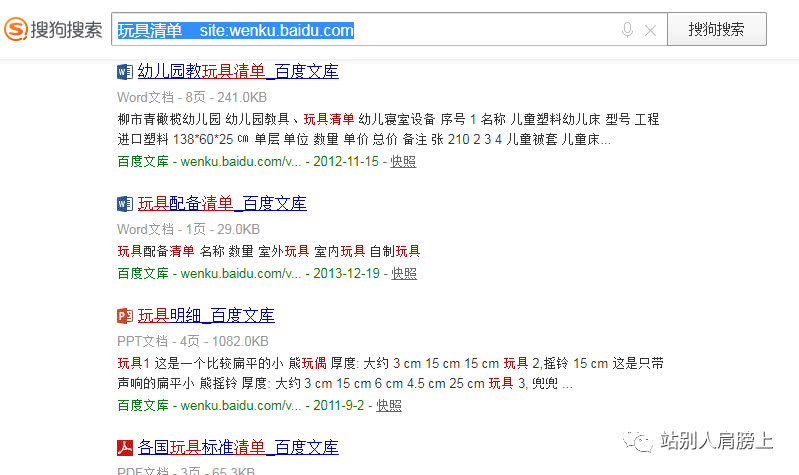Image resolution: width=799 pixels, height=475 pixels.
Task: Click the snippet 玩具配备清单 名称 数量 室外玩具
Action: [269, 251]
